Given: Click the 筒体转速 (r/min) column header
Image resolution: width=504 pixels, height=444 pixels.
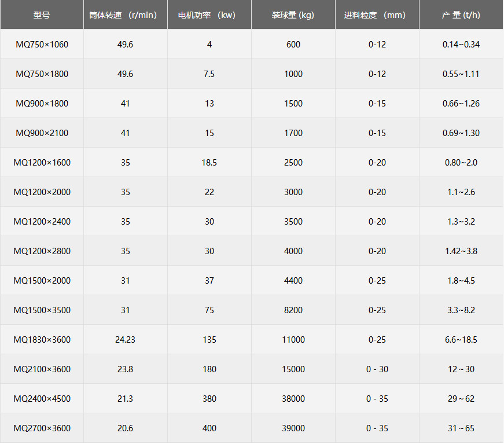Looking at the screenshot, I should tap(126, 15).
